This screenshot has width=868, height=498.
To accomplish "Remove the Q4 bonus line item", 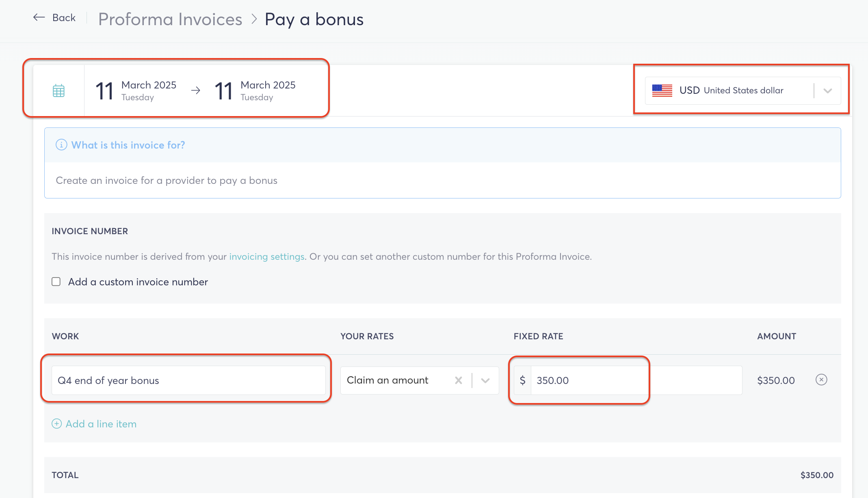I will pos(821,380).
